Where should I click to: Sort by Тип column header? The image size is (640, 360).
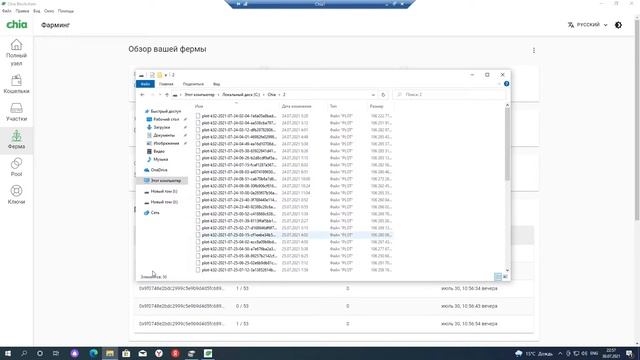click(333, 106)
